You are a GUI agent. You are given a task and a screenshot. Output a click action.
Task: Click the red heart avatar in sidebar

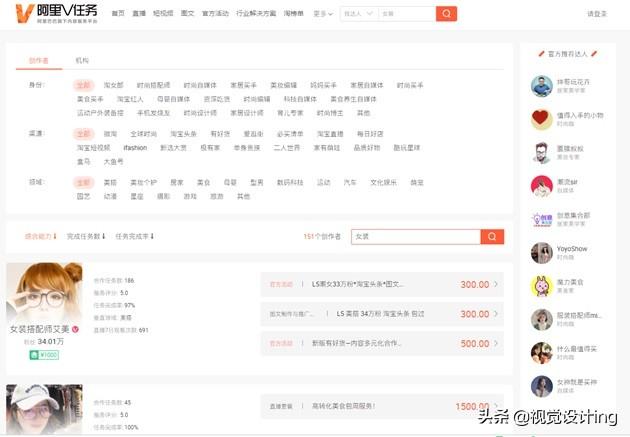click(542, 119)
